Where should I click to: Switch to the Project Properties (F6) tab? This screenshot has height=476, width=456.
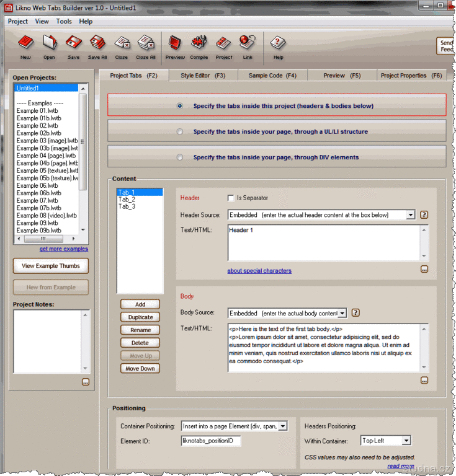(411, 76)
